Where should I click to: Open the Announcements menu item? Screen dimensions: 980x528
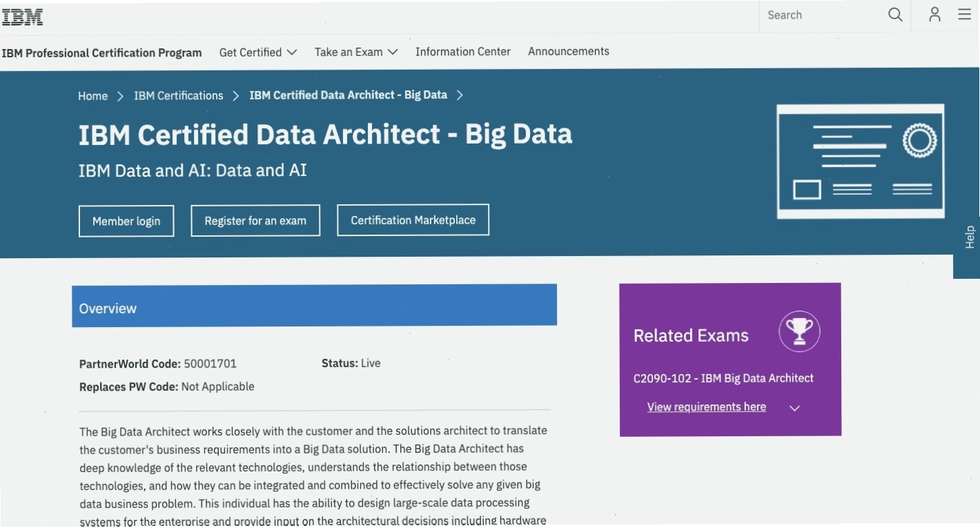(x=569, y=52)
